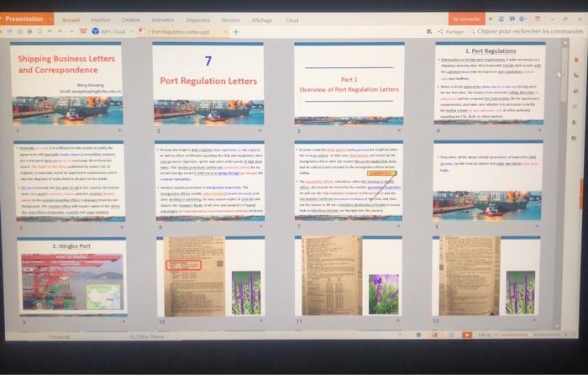Click the undo arrow icon
The height and width of the screenshot is (375, 588).
tap(50, 32)
